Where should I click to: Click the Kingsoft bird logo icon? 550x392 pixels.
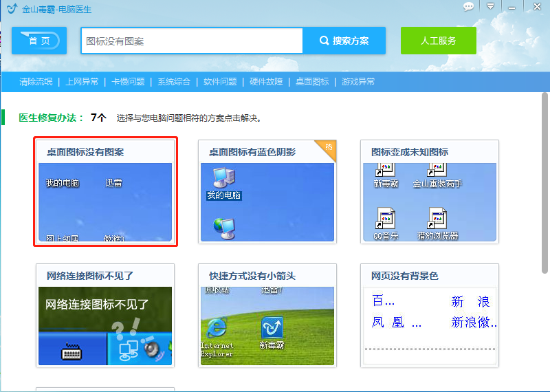pos(12,8)
